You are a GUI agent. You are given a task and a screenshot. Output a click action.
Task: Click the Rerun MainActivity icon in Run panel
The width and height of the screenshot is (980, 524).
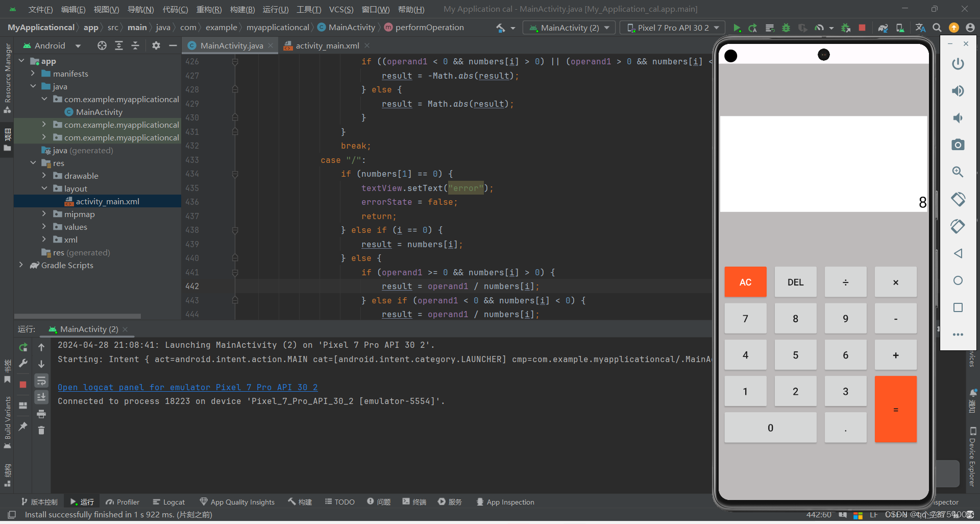[23, 348]
